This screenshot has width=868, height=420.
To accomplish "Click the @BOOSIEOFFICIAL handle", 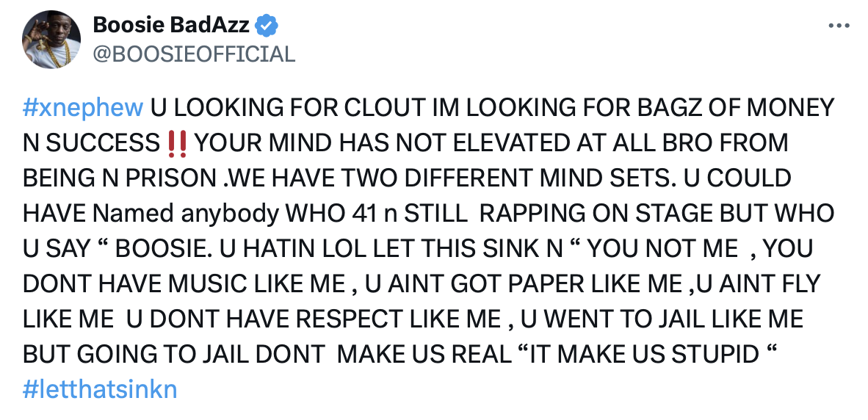I will [194, 54].
